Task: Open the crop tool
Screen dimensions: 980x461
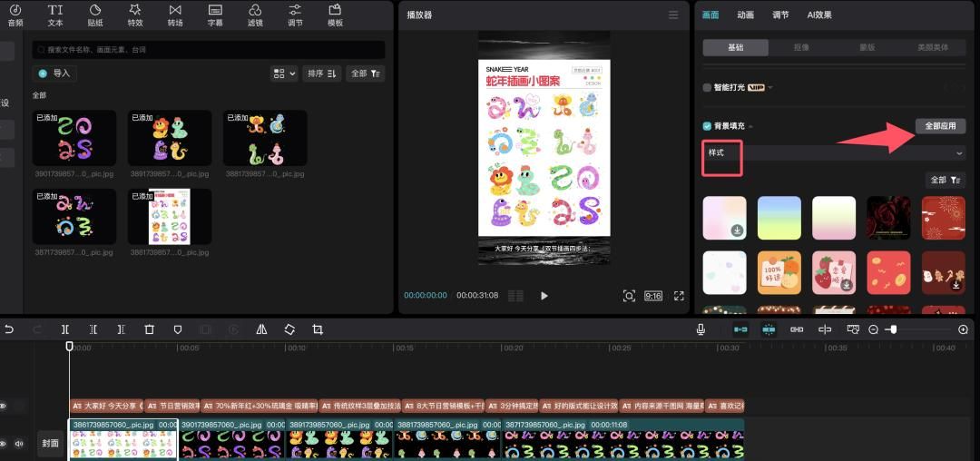Action: [x=318, y=329]
